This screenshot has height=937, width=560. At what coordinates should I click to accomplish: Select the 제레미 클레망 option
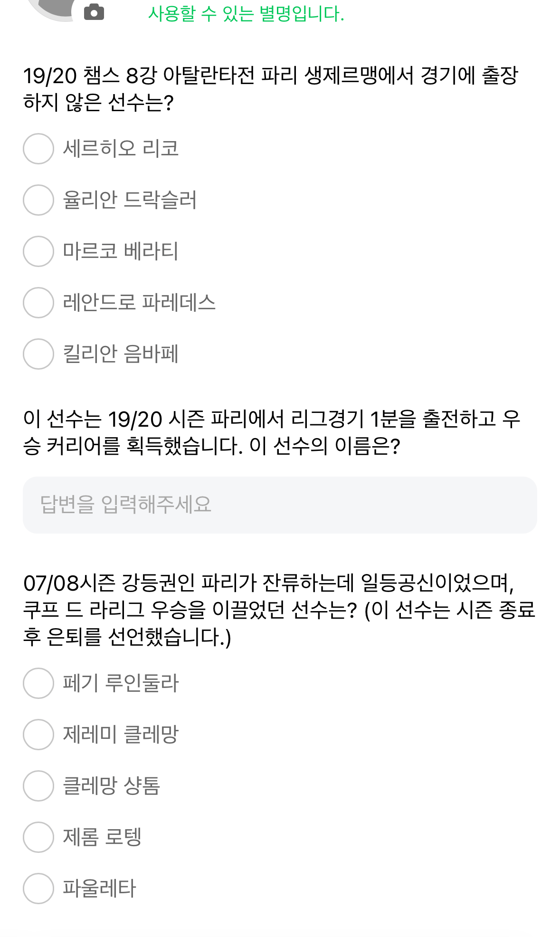pos(38,735)
